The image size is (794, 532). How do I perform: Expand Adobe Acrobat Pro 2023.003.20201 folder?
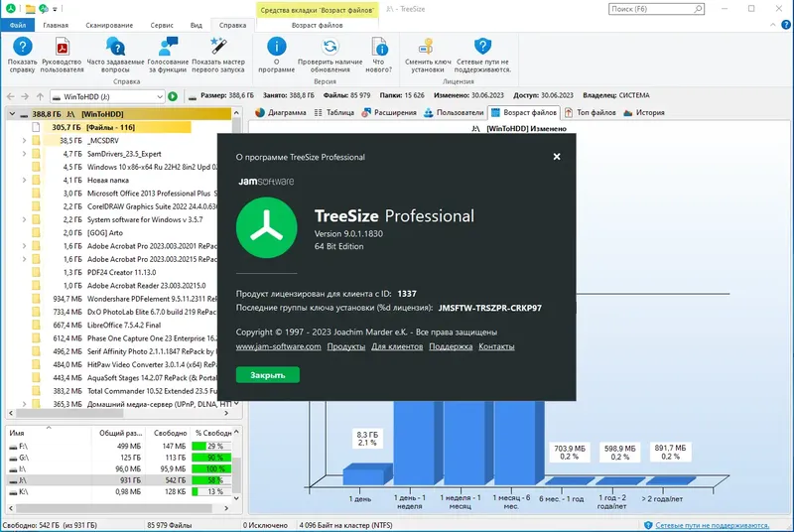(24, 245)
